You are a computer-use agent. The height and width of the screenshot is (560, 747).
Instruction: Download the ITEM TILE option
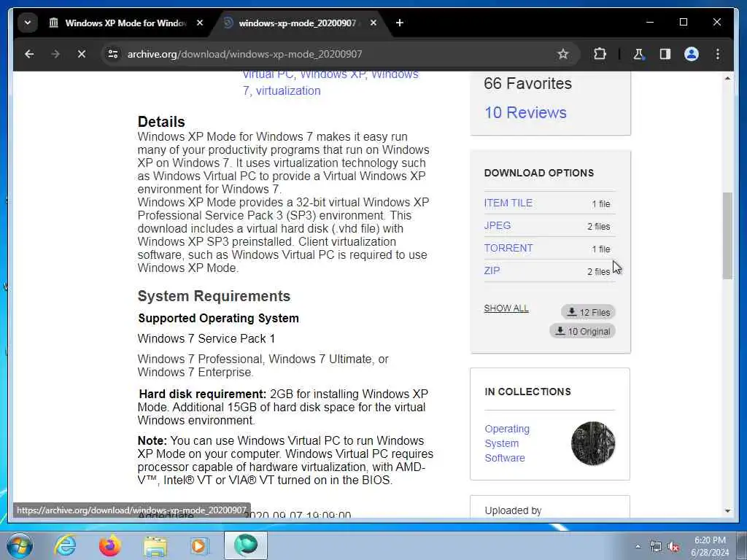point(508,203)
